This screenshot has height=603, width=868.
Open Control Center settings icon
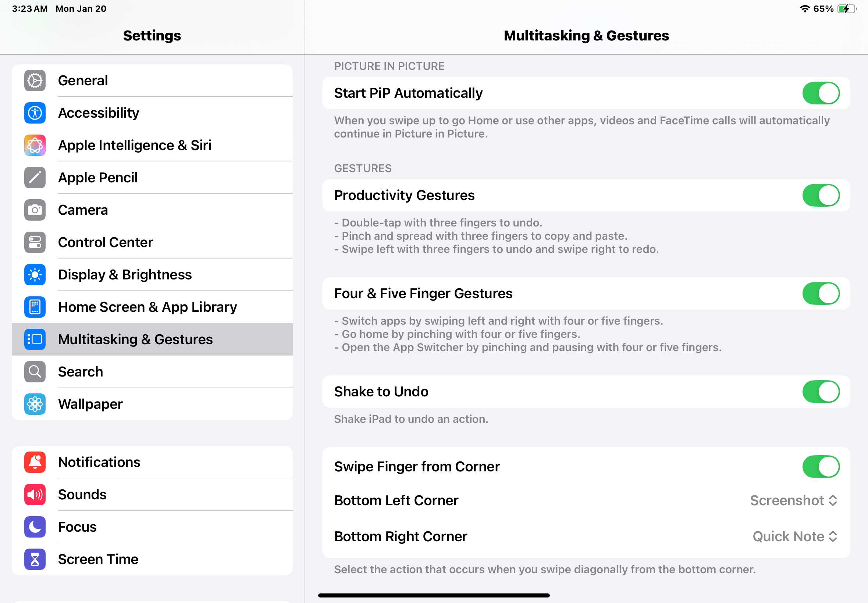tap(34, 242)
